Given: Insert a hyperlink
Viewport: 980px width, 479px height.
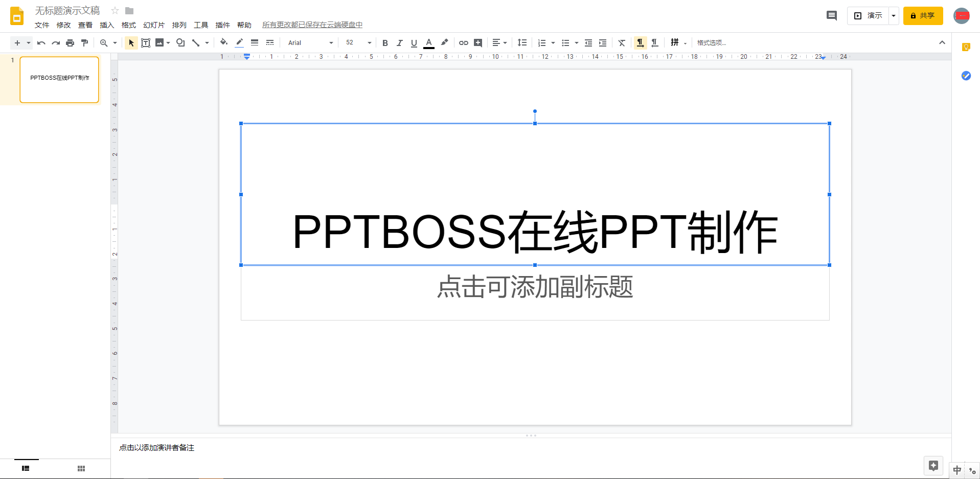Looking at the screenshot, I should click(x=464, y=43).
